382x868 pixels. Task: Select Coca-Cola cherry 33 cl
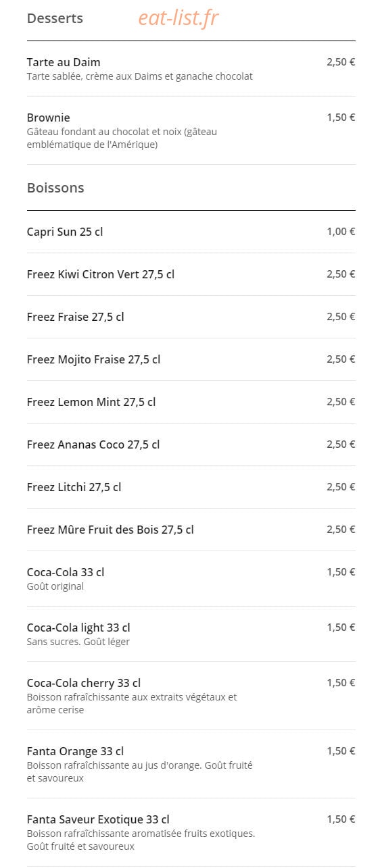(191, 696)
